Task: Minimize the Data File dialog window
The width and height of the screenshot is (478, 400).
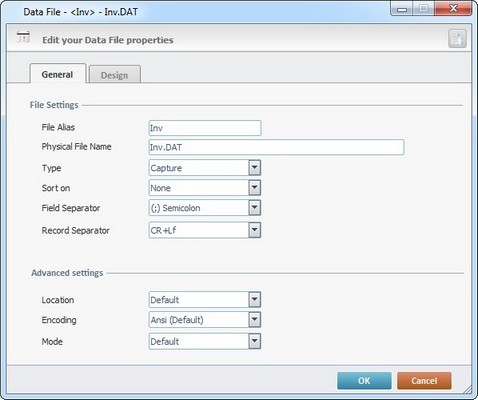Action: [x=402, y=9]
